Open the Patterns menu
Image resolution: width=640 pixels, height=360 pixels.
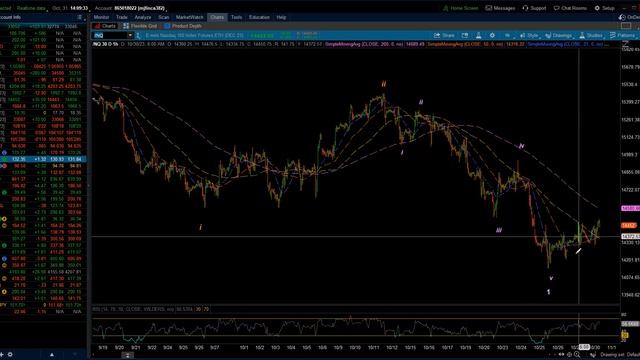[622, 36]
